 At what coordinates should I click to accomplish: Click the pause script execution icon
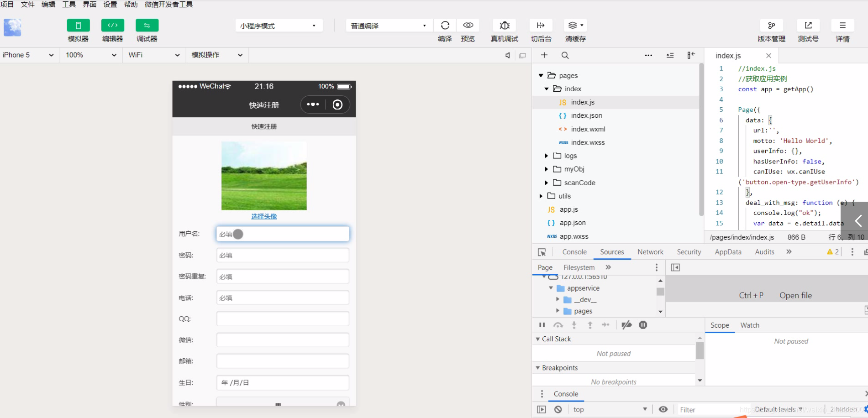click(x=542, y=325)
